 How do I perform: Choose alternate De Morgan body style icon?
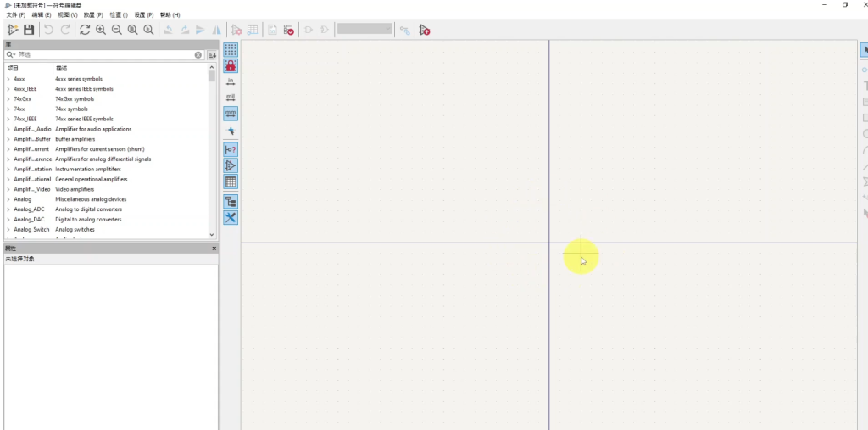click(x=325, y=30)
